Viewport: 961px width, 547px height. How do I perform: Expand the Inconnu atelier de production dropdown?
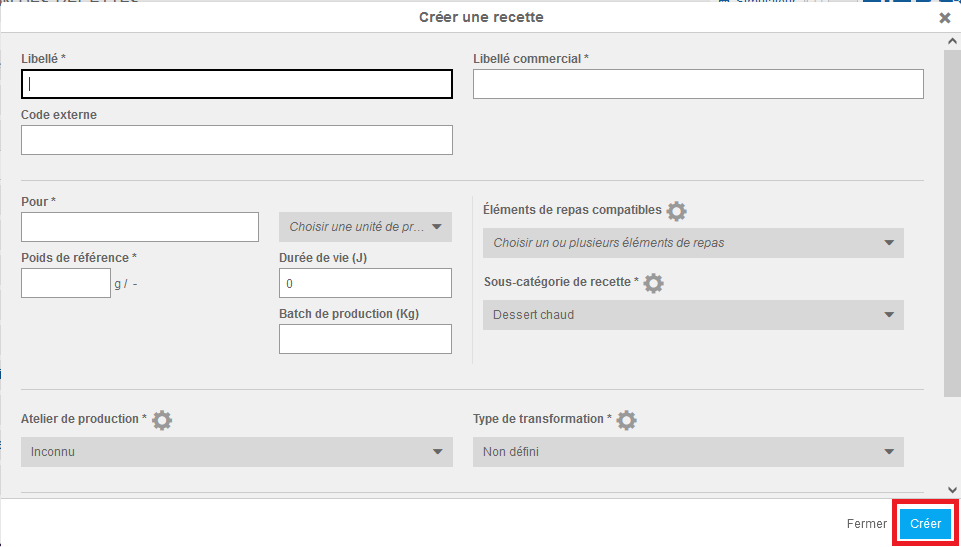236,452
